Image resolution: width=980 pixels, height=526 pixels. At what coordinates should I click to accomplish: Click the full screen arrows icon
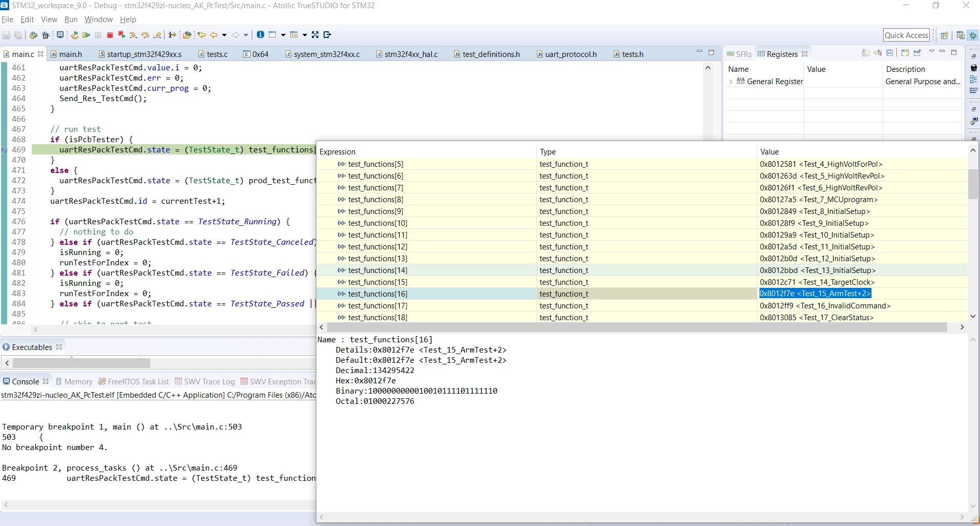pos(315,35)
